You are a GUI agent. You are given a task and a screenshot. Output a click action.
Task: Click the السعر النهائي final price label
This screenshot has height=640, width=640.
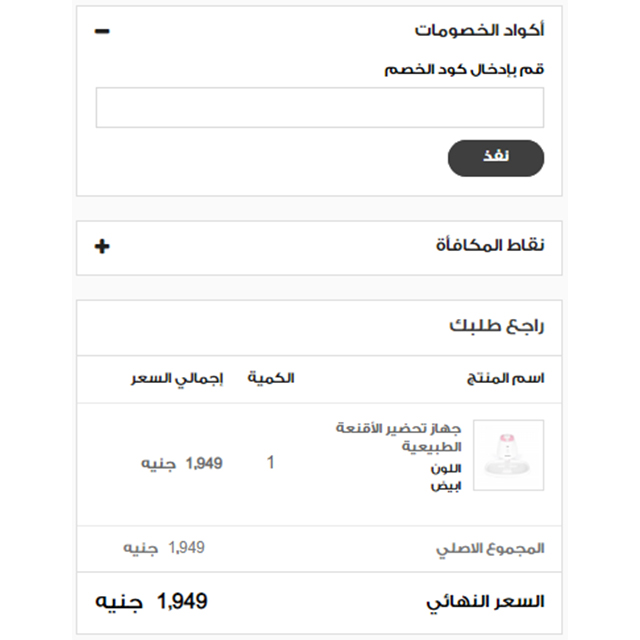pyautogui.click(x=485, y=602)
